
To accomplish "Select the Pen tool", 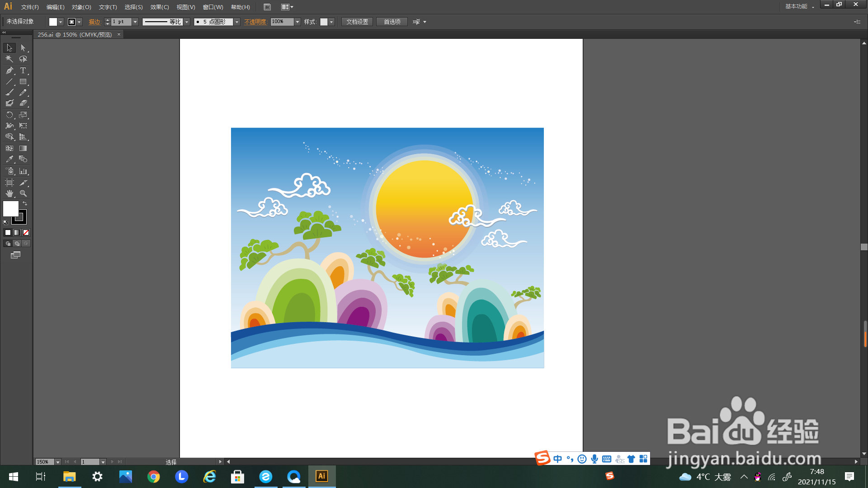I will (9, 70).
